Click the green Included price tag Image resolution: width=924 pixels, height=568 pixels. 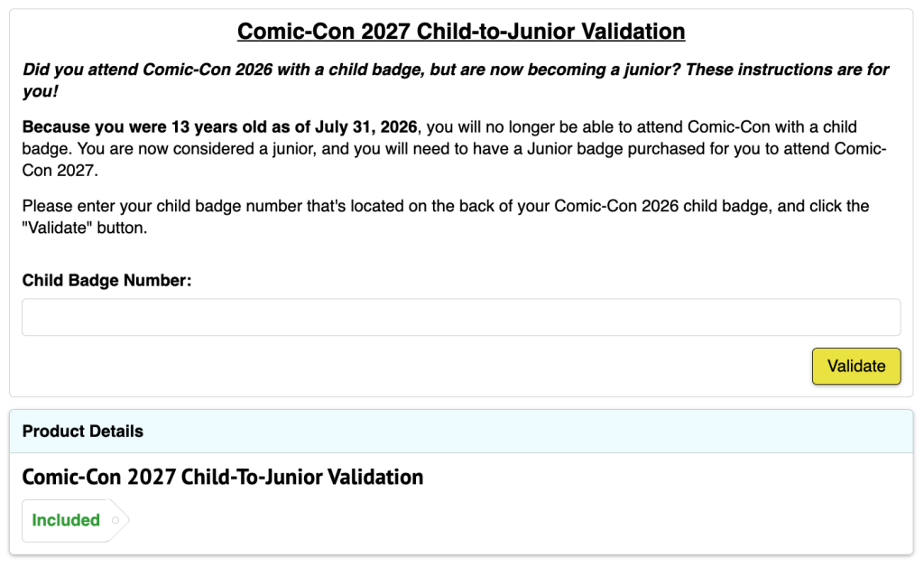point(75,520)
